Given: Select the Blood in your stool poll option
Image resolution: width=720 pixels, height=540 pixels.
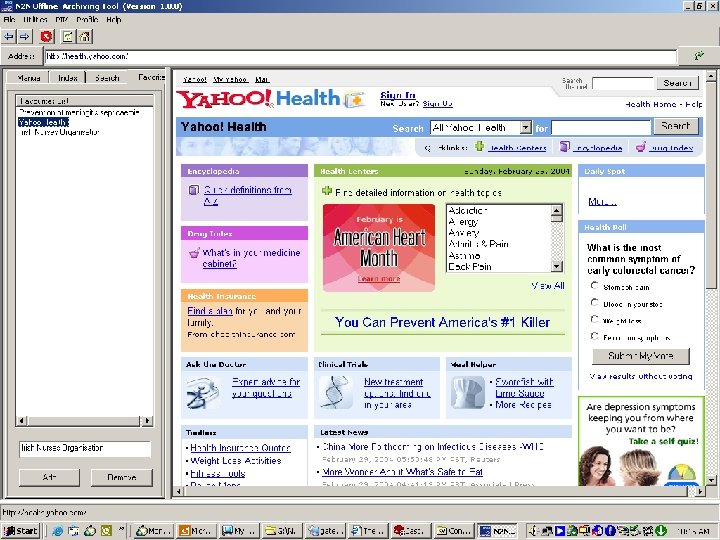Looking at the screenshot, I should tap(594, 303).
